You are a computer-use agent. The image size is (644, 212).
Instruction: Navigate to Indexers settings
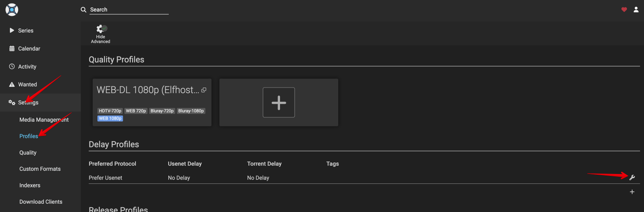(30, 185)
